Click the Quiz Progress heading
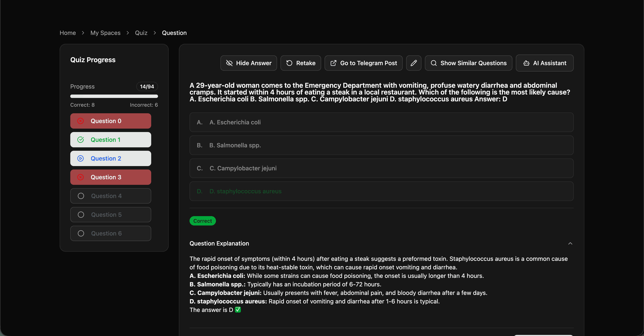This screenshot has height=336, width=644. coord(93,60)
